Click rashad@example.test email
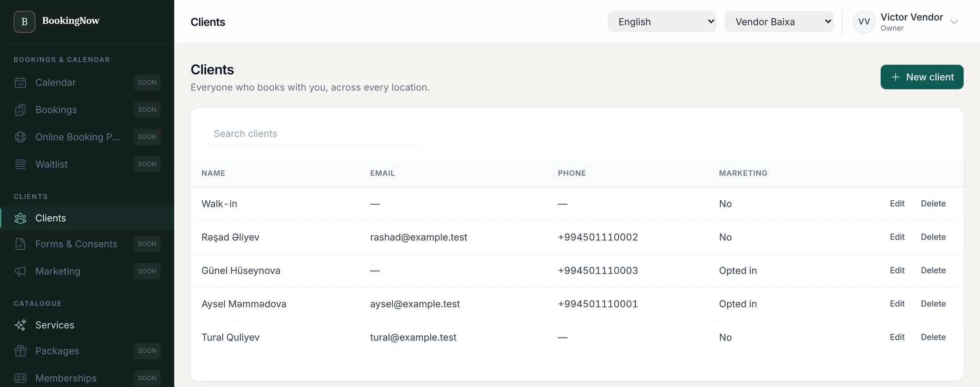This screenshot has width=980, height=387. coord(419,237)
